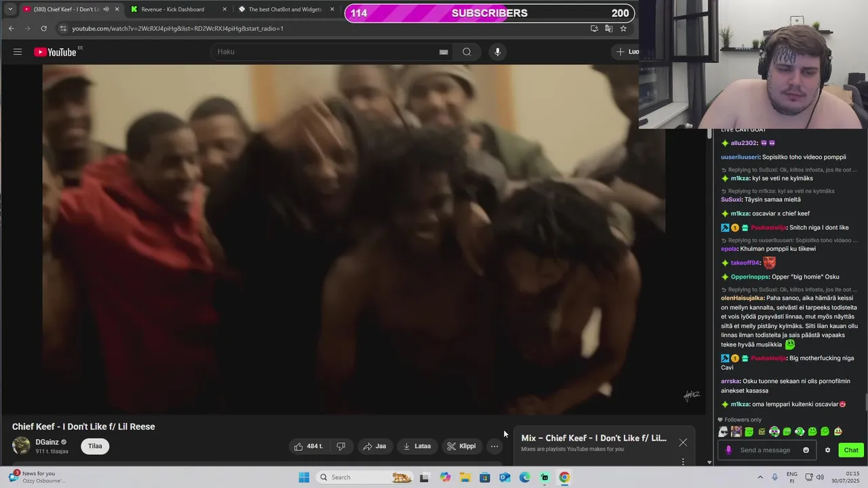Click username SuSuxi in chat
The height and width of the screenshot is (488, 868).
732,199
